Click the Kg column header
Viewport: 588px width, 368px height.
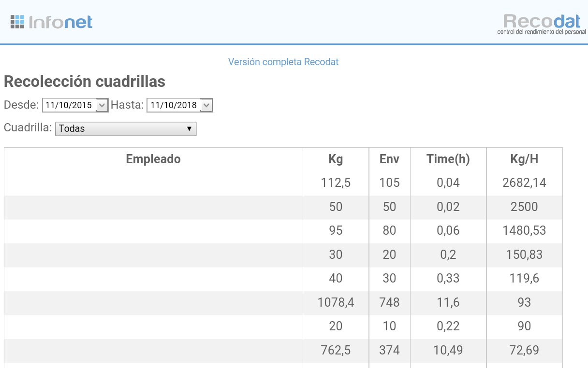pos(336,159)
